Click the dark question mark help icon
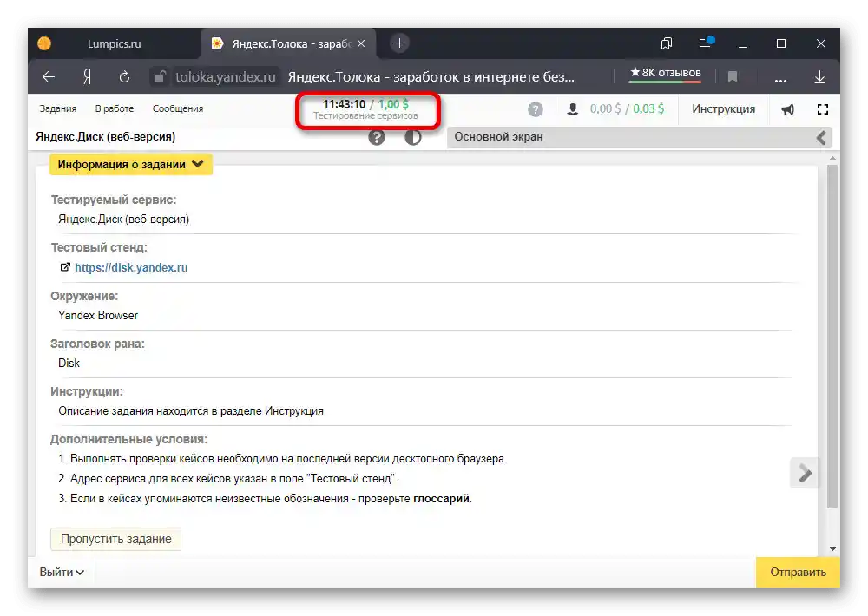 click(377, 137)
